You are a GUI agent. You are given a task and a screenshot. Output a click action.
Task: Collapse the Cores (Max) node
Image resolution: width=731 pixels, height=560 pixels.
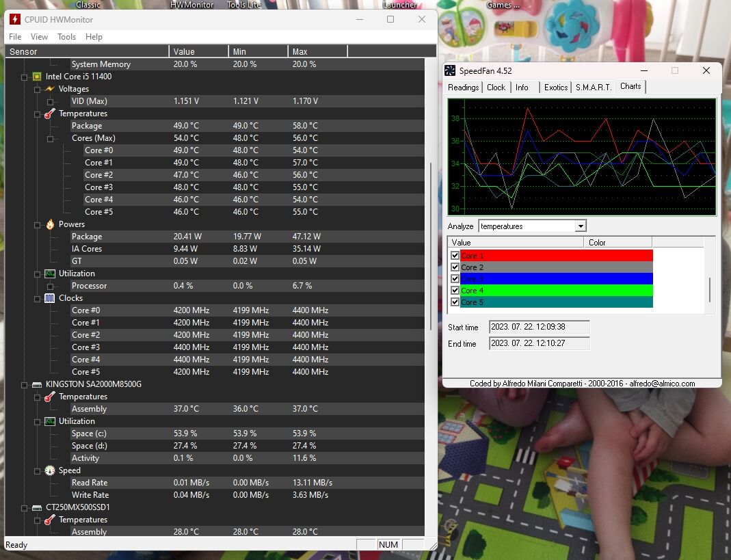click(51, 139)
